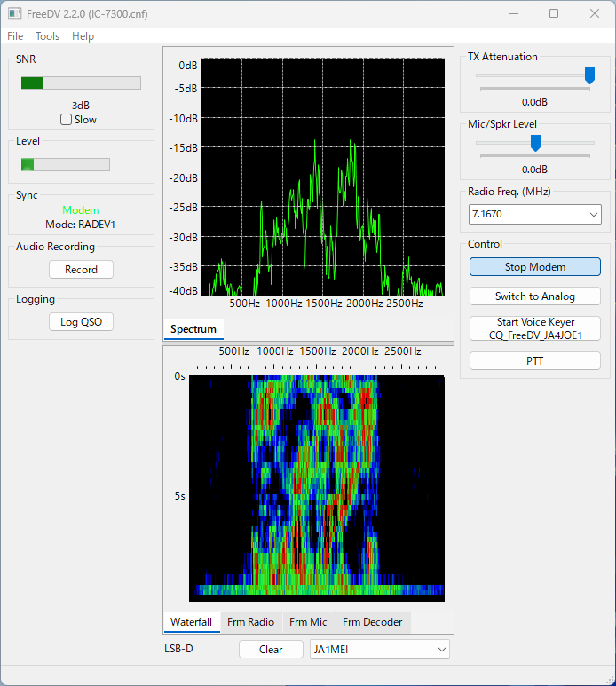
Task: Click the Mic/Spkr Level slider handle
Action: tap(535, 143)
